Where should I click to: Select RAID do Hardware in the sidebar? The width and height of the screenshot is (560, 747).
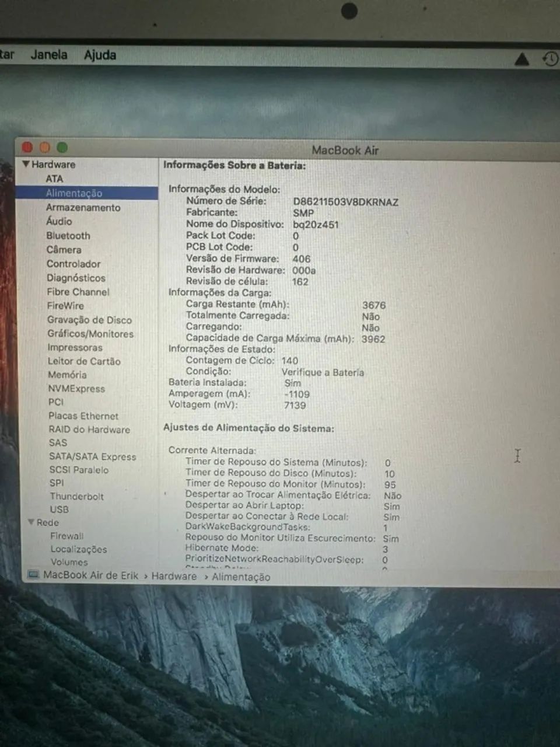89,430
